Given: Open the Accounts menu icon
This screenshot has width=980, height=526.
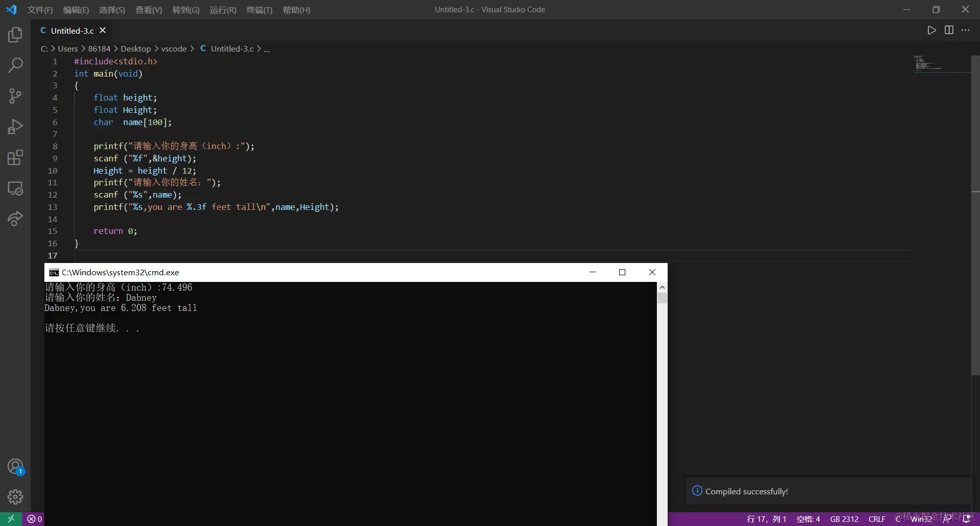Looking at the screenshot, I should coord(15,467).
